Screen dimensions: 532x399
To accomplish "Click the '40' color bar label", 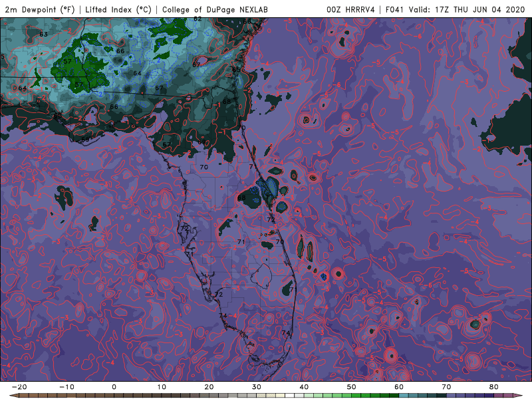I will coord(304,387).
